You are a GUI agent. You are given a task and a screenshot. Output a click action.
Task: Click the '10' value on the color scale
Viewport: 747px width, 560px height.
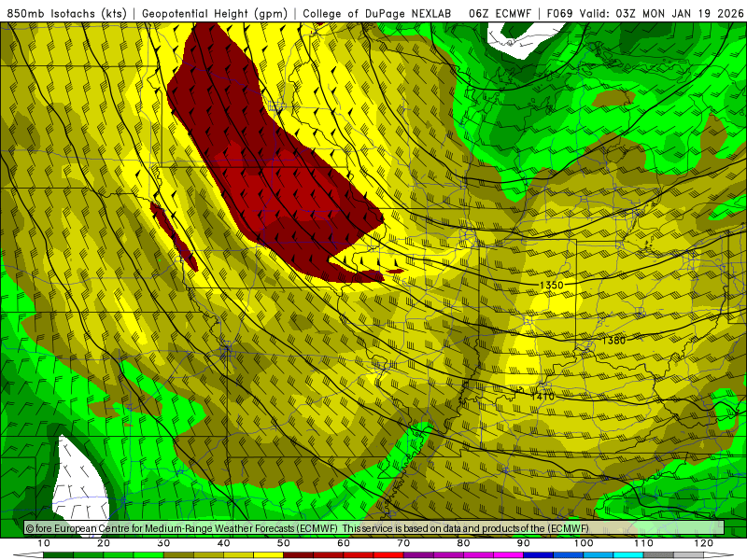pos(43,543)
